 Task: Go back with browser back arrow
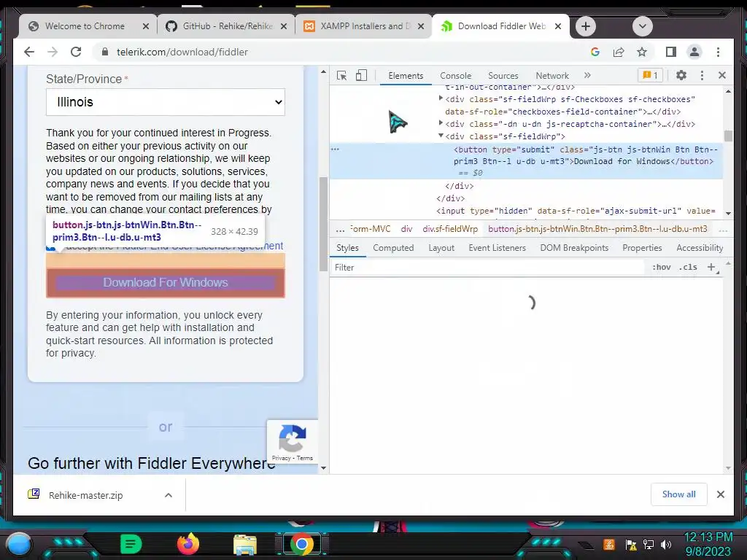tap(29, 52)
